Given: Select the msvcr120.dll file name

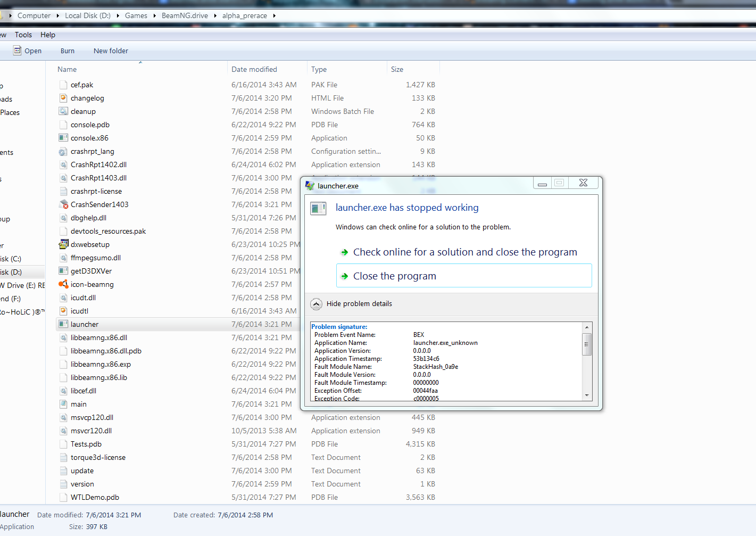Looking at the screenshot, I should pos(91,431).
